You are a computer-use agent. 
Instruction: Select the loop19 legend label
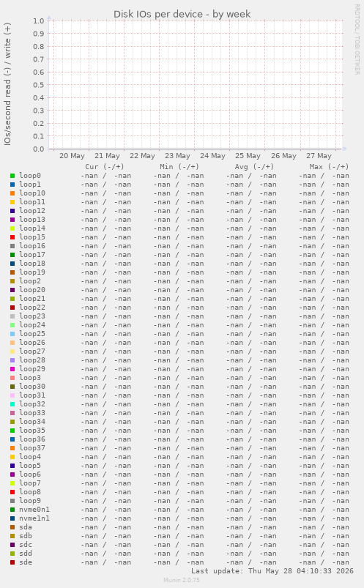pyautogui.click(x=32, y=272)
